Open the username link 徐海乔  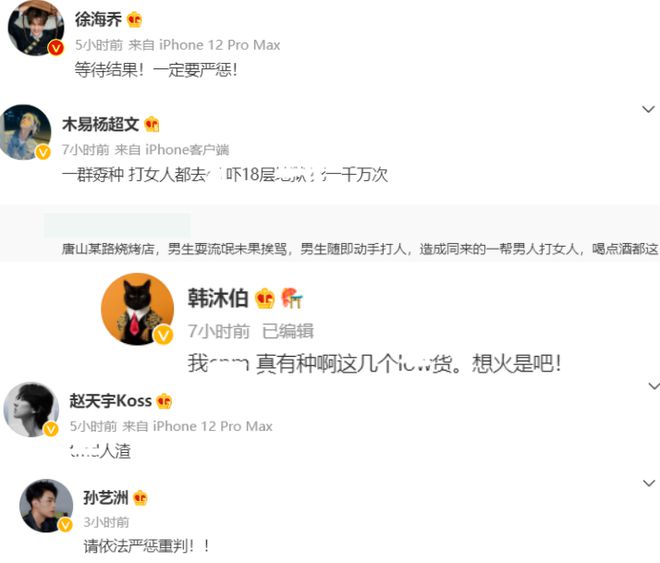tap(98, 20)
